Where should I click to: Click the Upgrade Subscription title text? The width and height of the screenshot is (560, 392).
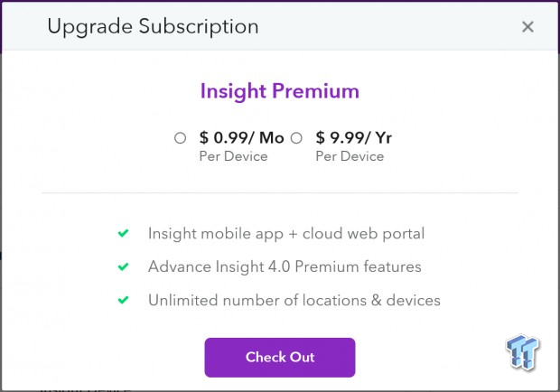click(153, 27)
